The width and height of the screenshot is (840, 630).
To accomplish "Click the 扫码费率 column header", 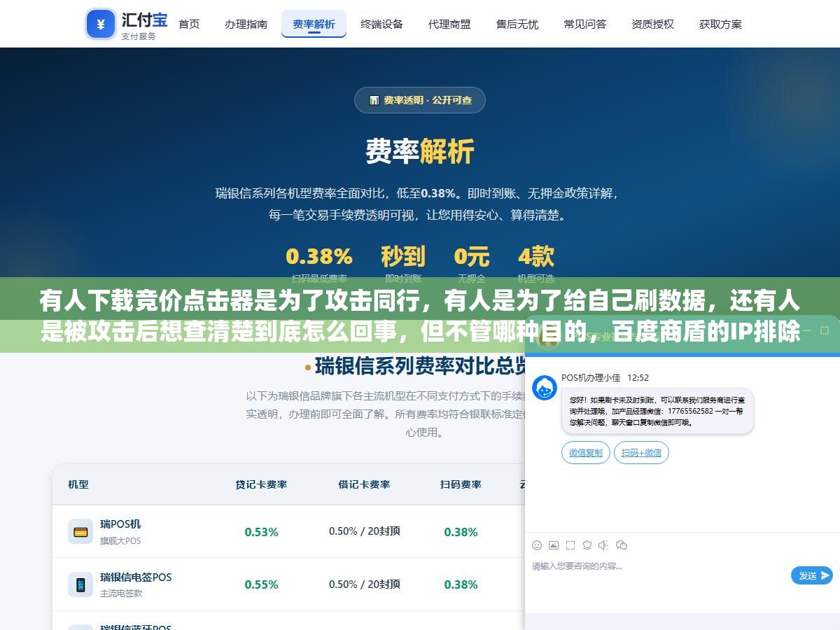I will [461, 484].
